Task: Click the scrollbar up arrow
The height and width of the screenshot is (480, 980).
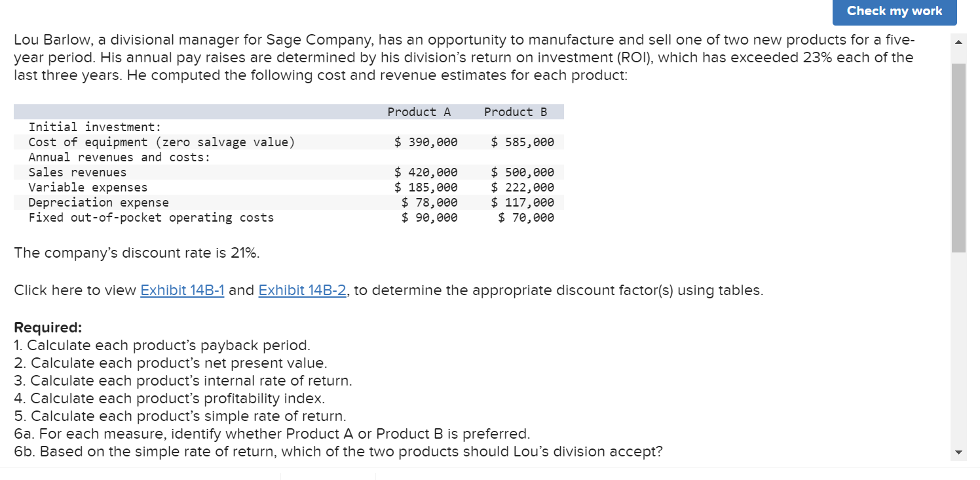Action: pyautogui.click(x=958, y=42)
